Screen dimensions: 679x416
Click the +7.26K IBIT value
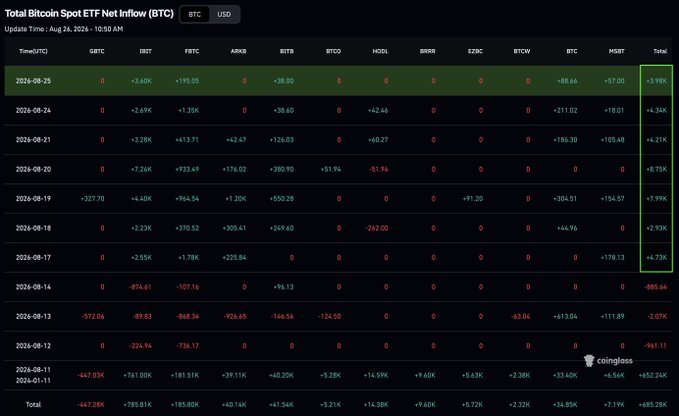(x=141, y=169)
